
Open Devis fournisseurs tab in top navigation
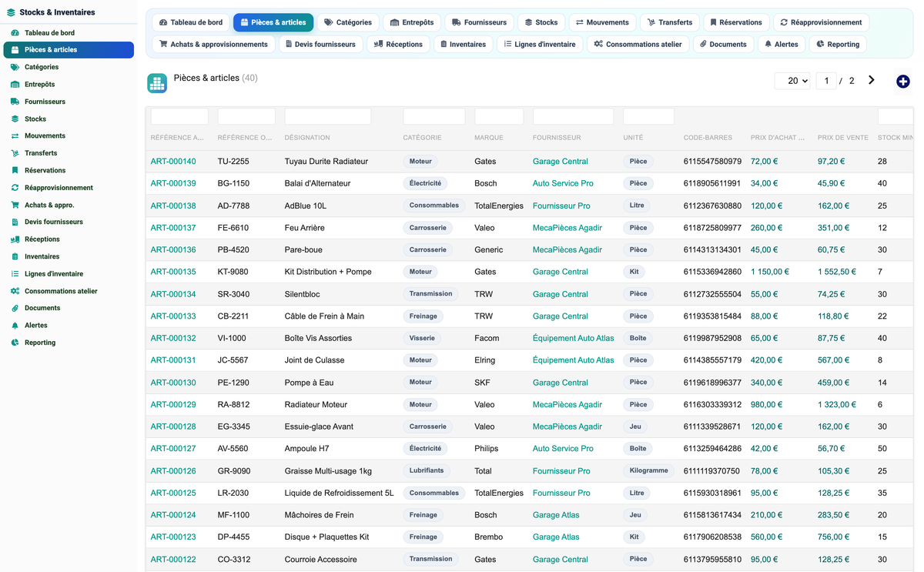(320, 44)
